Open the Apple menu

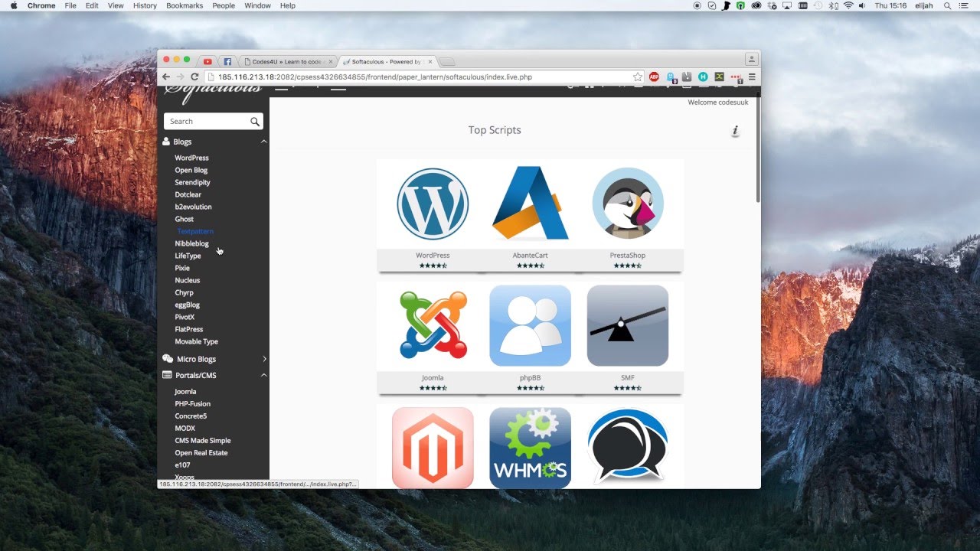13,5
